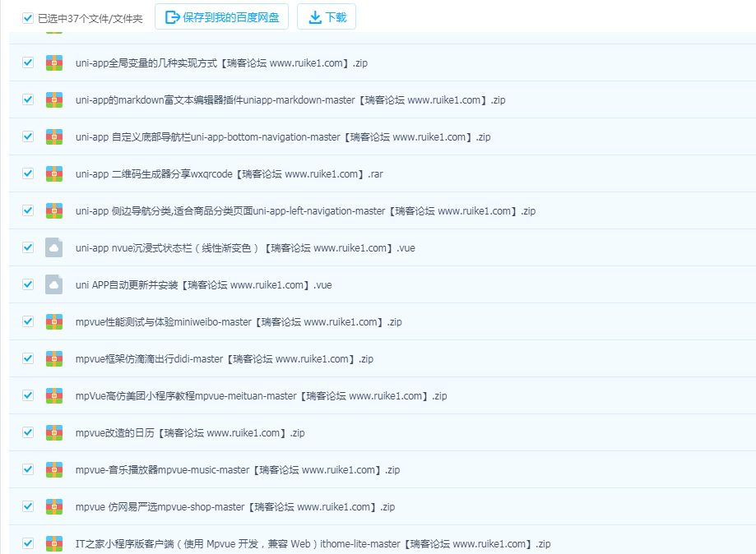This screenshot has height=554, width=756.
Task: Uncheck didi-master zip checkbox
Action: [28, 358]
